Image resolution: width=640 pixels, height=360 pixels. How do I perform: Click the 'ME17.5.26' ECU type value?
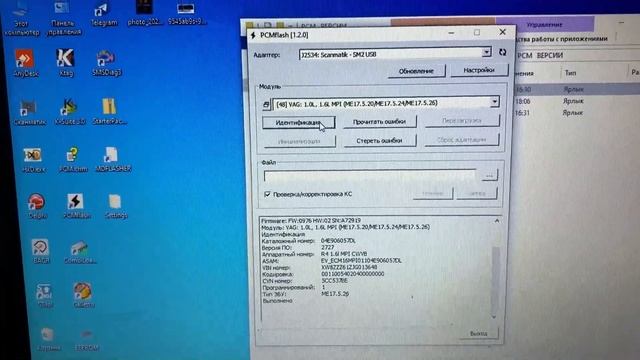point(335,293)
